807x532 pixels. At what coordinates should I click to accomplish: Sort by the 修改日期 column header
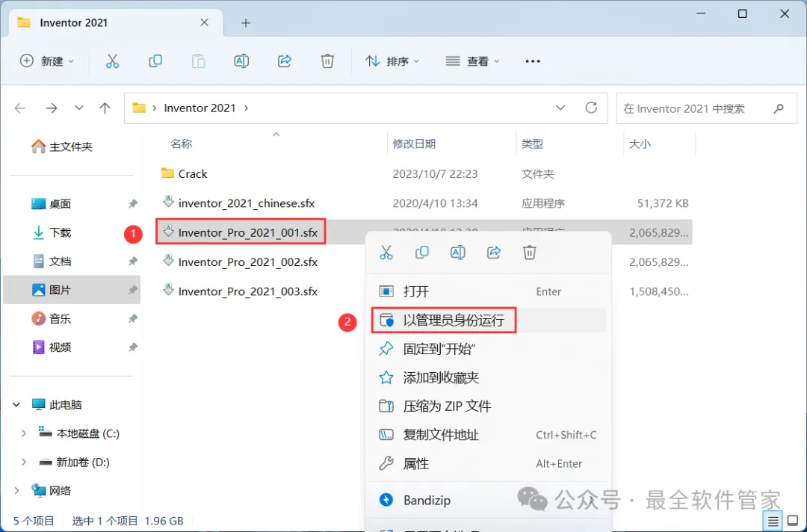click(414, 144)
